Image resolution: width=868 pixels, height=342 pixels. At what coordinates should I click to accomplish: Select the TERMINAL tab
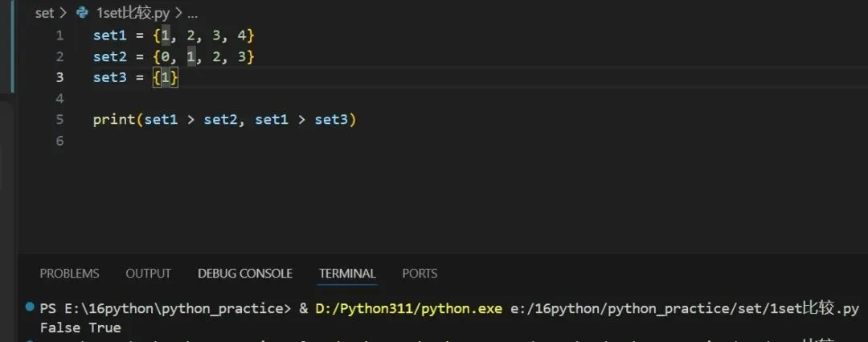(347, 274)
